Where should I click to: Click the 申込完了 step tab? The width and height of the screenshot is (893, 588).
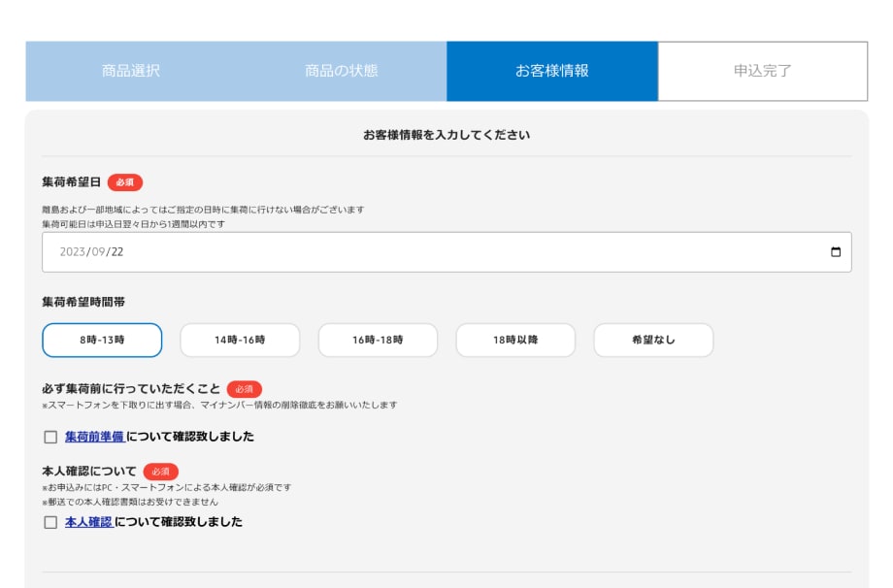point(762,71)
